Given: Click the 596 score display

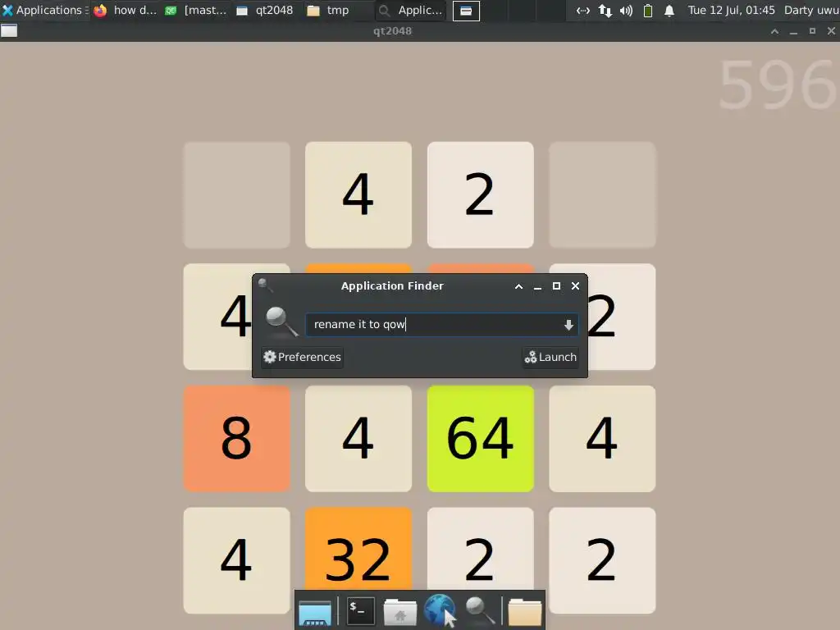Looking at the screenshot, I should click(x=777, y=85).
